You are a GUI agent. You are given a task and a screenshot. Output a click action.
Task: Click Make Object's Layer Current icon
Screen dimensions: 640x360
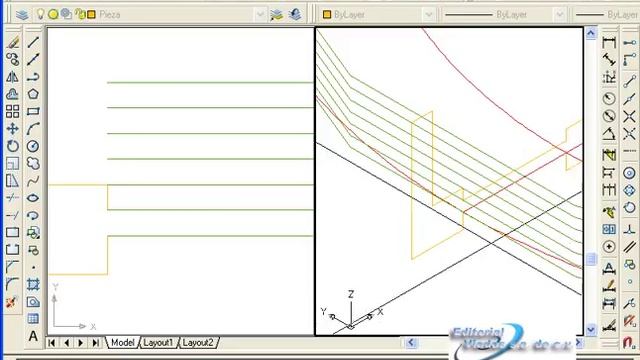276,15
